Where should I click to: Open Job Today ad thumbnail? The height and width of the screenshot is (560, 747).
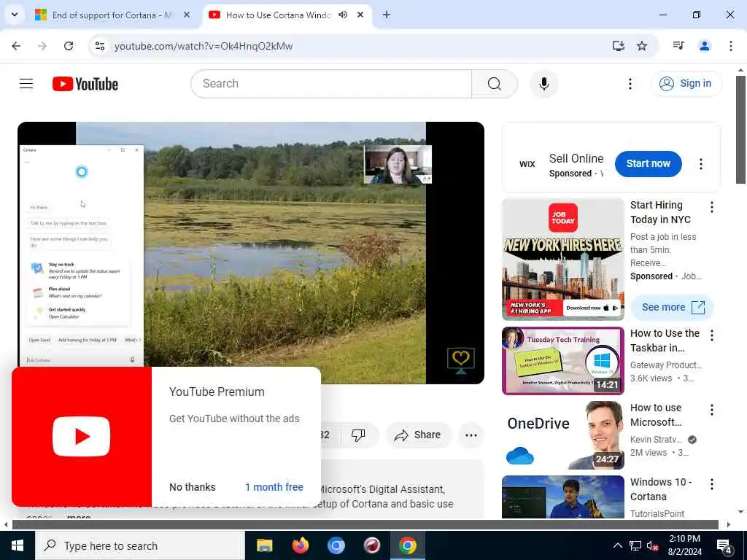tap(562, 259)
